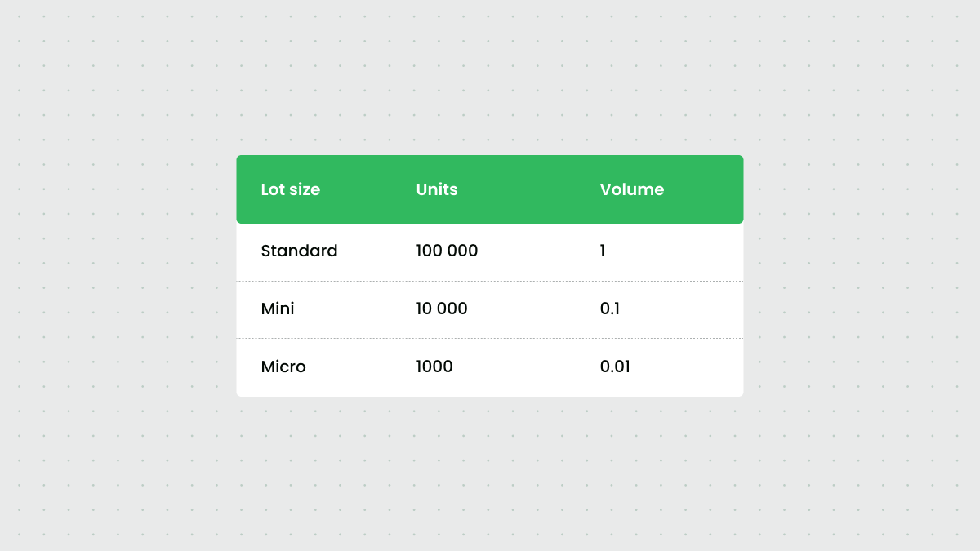Image resolution: width=980 pixels, height=551 pixels.
Task: Click the "0.1" volume value
Action: pyautogui.click(x=610, y=309)
